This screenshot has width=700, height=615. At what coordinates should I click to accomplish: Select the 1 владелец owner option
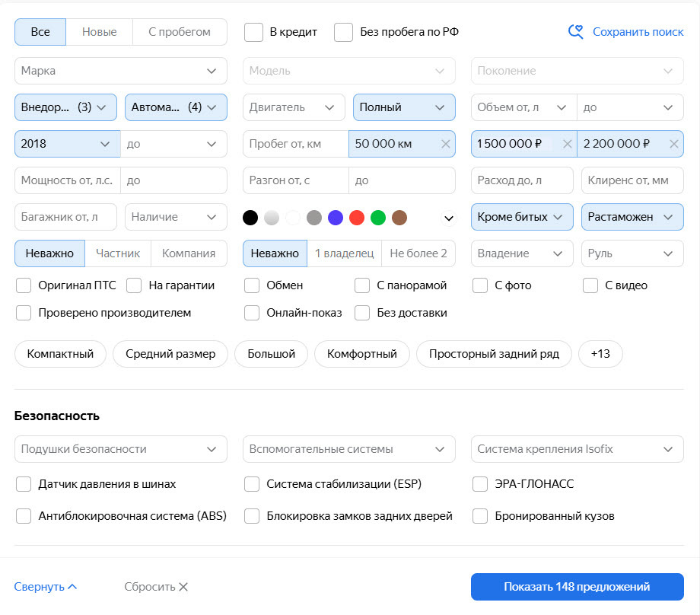pos(344,253)
